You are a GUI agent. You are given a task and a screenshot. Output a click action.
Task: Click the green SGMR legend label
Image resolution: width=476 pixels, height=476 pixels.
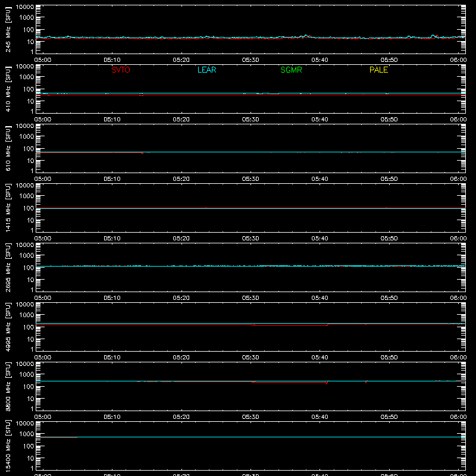291,70
